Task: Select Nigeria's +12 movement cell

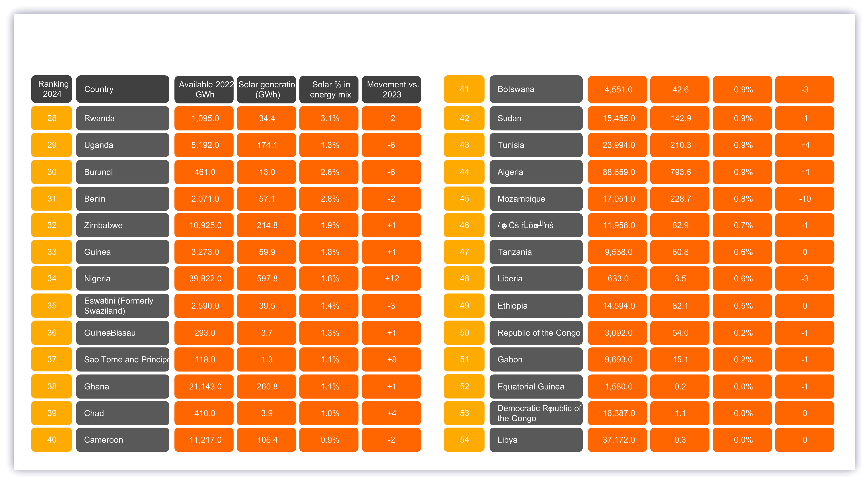Action: (x=391, y=278)
